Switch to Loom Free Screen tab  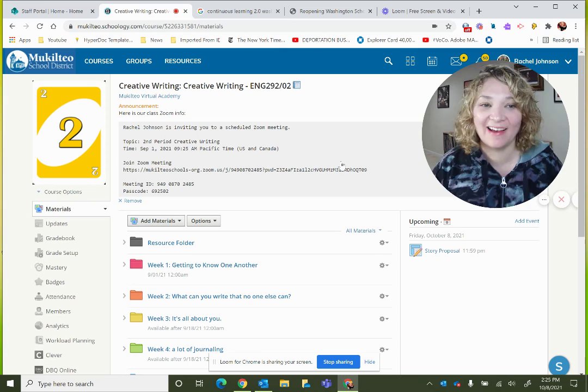click(x=424, y=11)
